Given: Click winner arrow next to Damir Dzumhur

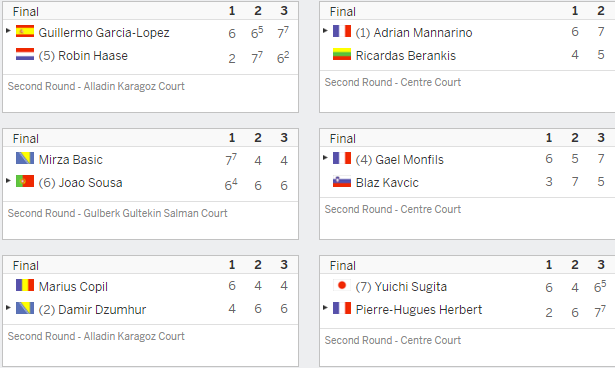Looking at the screenshot, I should tap(8, 308).
